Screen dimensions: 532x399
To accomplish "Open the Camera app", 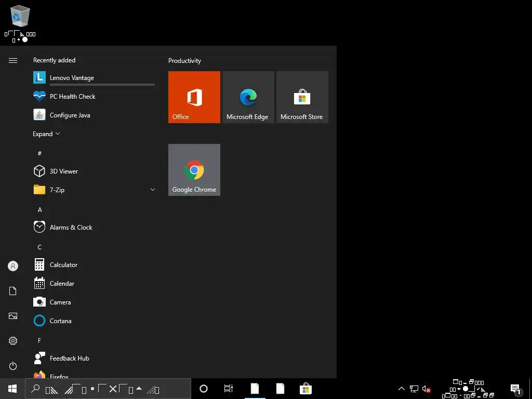I will (x=94, y=302).
